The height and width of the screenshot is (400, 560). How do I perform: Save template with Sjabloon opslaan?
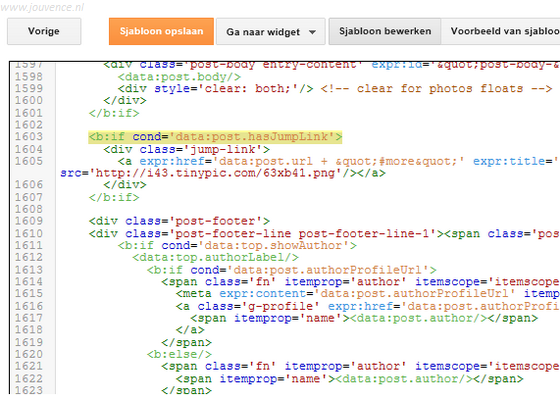tap(161, 31)
